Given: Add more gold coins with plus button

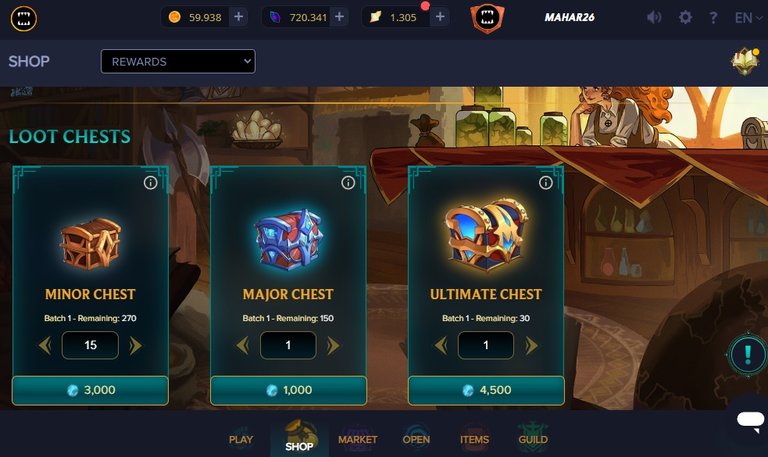Looking at the screenshot, I should (x=239, y=17).
